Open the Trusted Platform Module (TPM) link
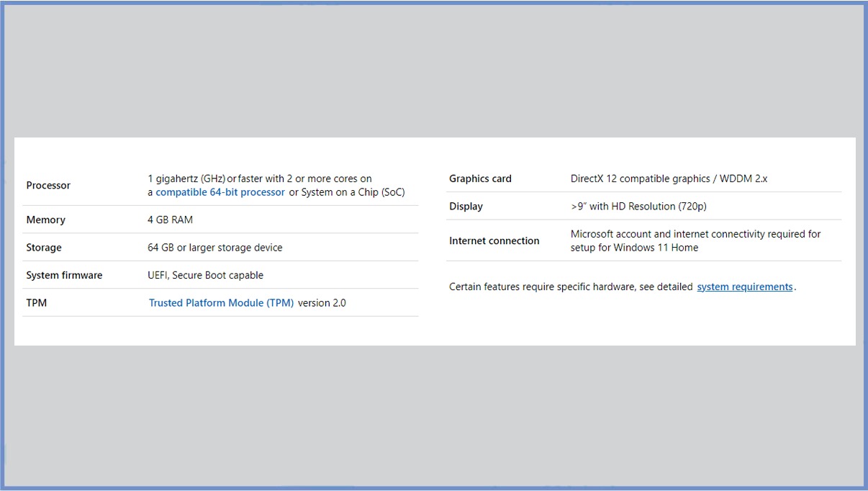Image resolution: width=868 pixels, height=491 pixels. pyautogui.click(x=221, y=303)
